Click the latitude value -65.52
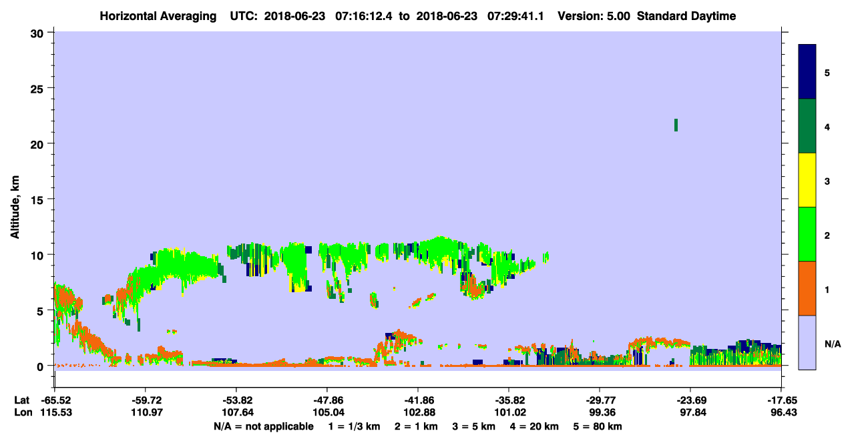 coord(55,400)
